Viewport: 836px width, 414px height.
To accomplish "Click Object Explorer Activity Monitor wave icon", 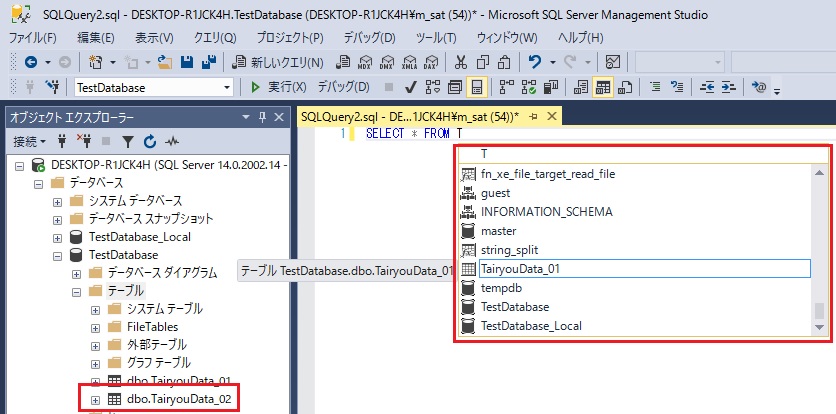I will [172, 141].
